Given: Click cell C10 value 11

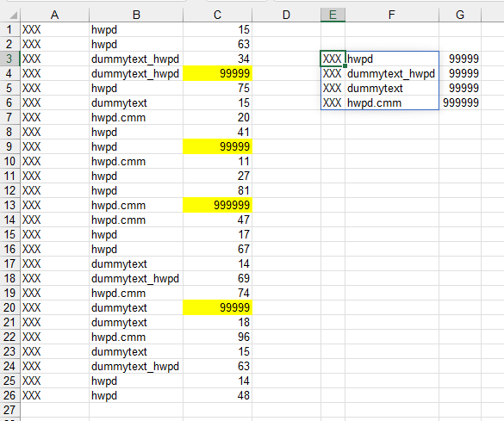Looking at the screenshot, I should click(218, 161).
